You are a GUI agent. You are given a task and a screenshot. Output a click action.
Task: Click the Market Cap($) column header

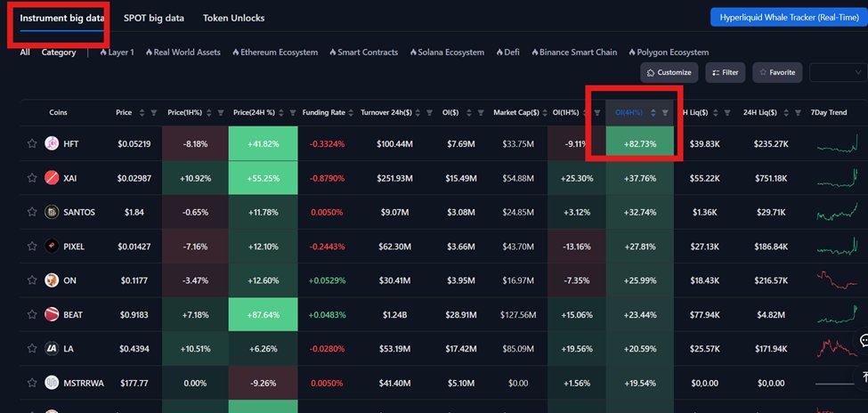(x=516, y=113)
